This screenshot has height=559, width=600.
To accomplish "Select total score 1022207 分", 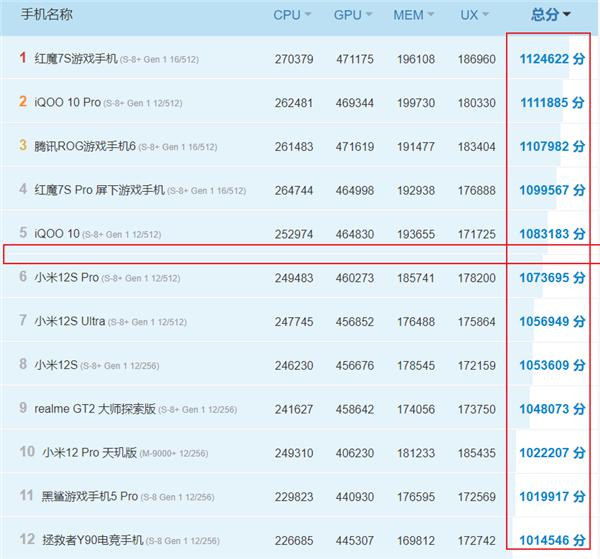I will tap(552, 453).
